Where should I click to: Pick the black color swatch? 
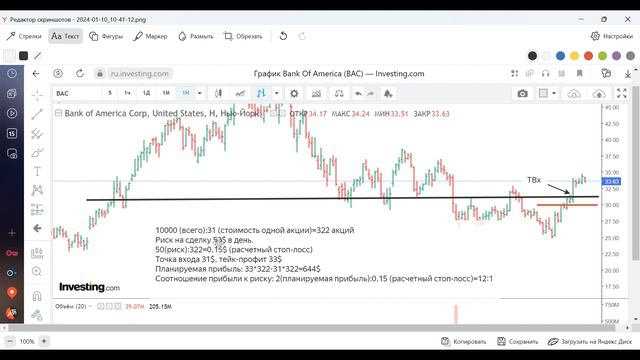point(532,56)
